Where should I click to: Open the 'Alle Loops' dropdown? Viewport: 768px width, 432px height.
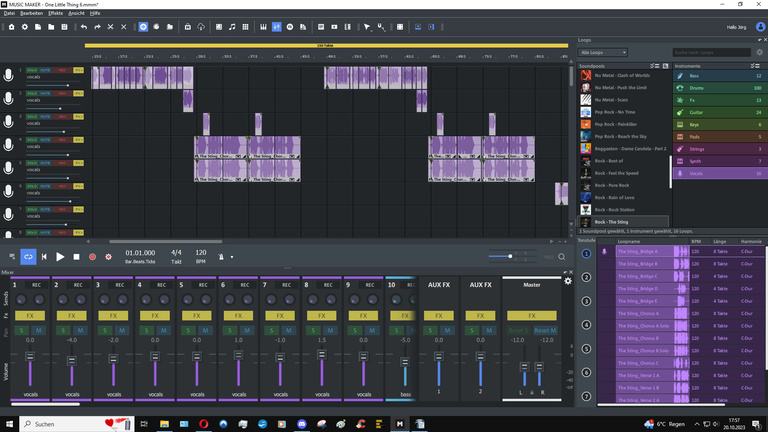click(x=603, y=52)
